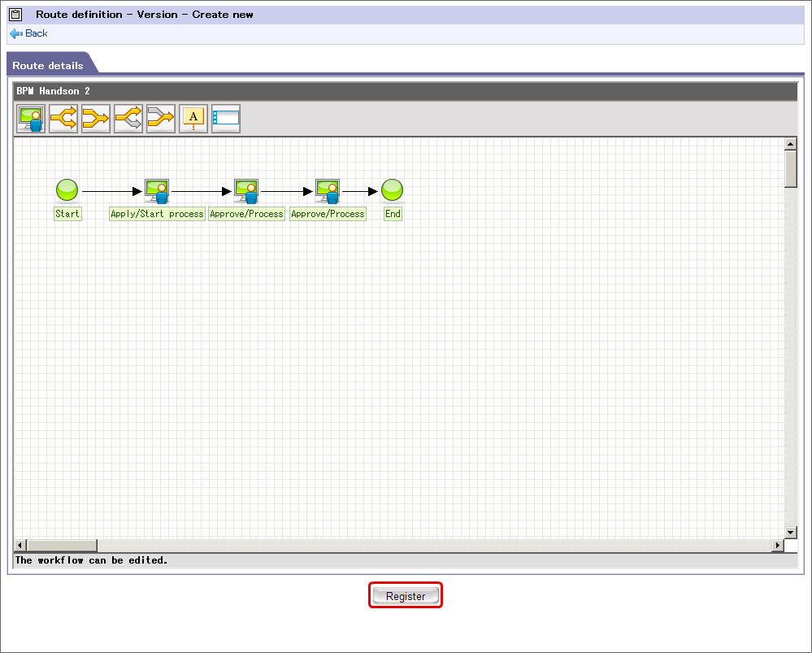
Task: Select the gray-yellow conditional join tool
Action: click(x=161, y=119)
